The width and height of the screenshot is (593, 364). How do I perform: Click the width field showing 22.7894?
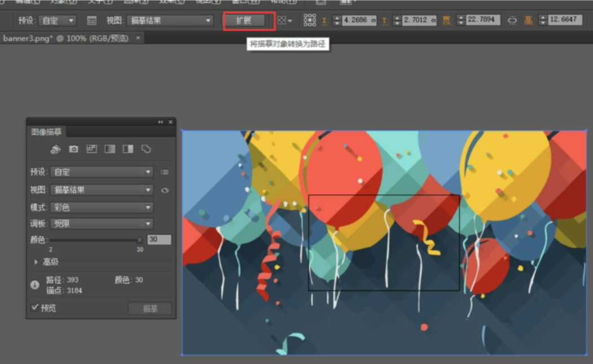point(483,19)
